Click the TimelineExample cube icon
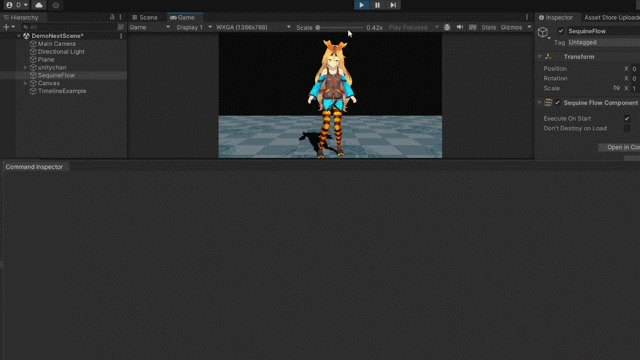Screen dimensions: 640x360 [33, 91]
